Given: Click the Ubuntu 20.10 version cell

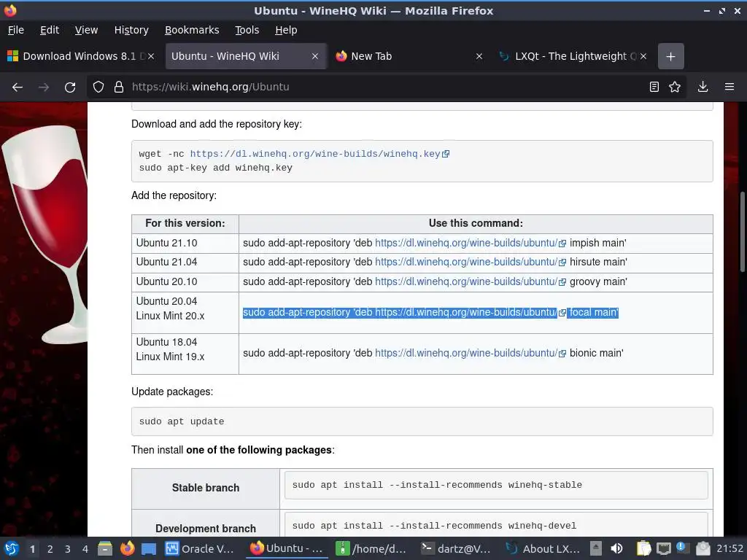Looking at the screenshot, I should click(x=185, y=281).
